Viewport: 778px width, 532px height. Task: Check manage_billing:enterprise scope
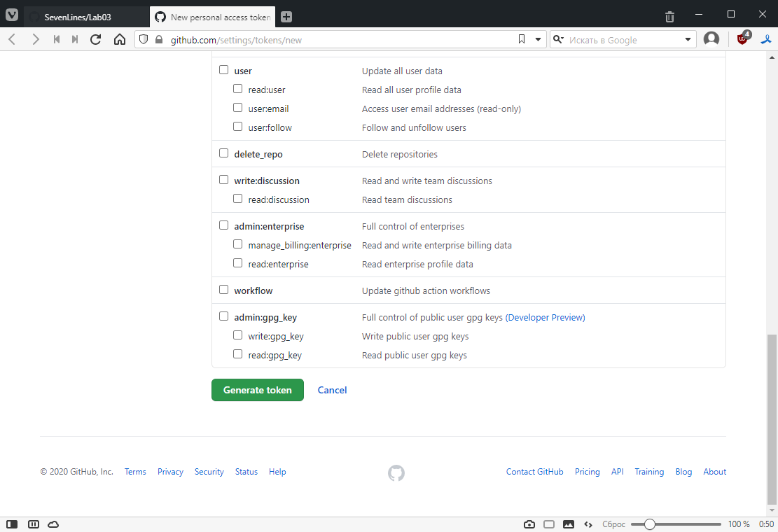pos(237,244)
